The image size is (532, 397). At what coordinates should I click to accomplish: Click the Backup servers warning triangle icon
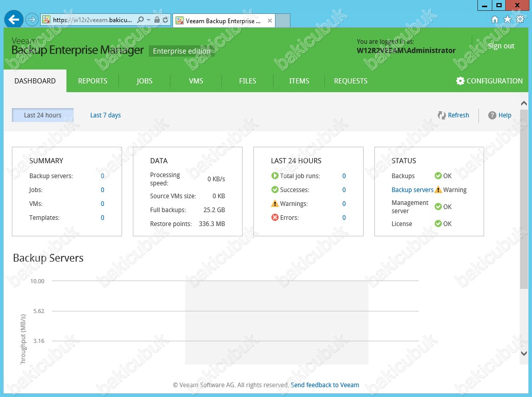pyautogui.click(x=438, y=189)
